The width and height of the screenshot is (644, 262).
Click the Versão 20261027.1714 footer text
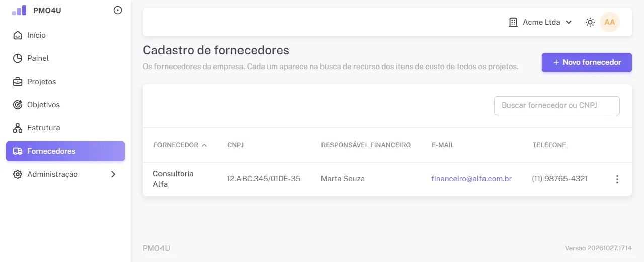(598, 248)
